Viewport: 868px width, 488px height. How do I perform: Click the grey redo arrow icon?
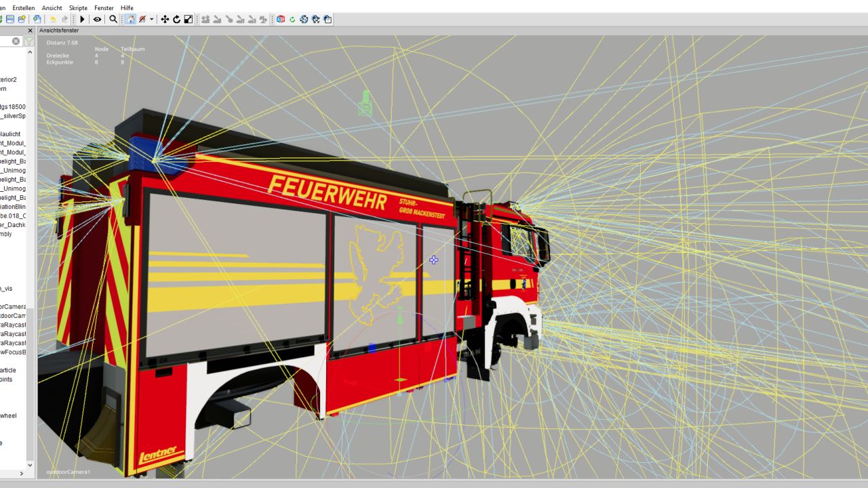65,20
